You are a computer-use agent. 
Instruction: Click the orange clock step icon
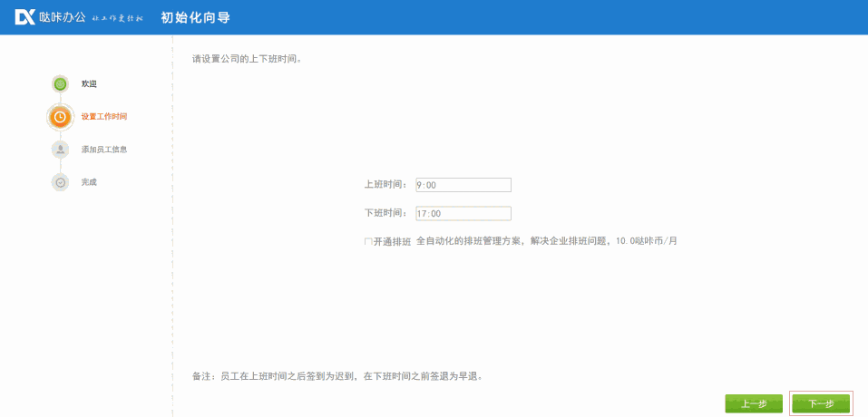pos(61,117)
